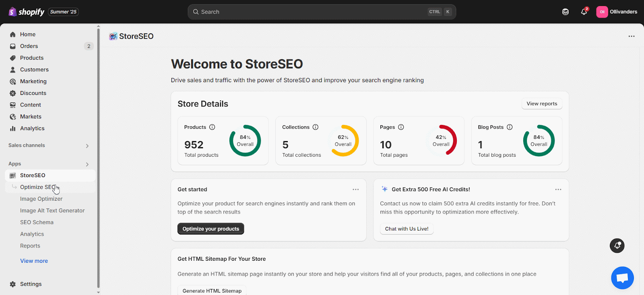The height and width of the screenshot is (295, 644).
Task: Click the Orders count badge showing 2
Action: (89, 46)
